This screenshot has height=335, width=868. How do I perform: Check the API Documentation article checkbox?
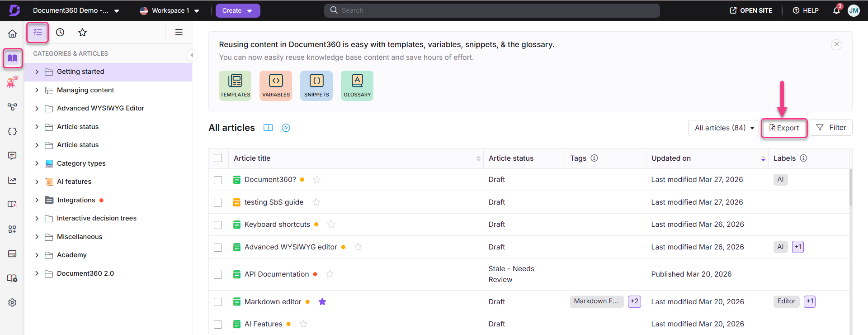[218, 274]
